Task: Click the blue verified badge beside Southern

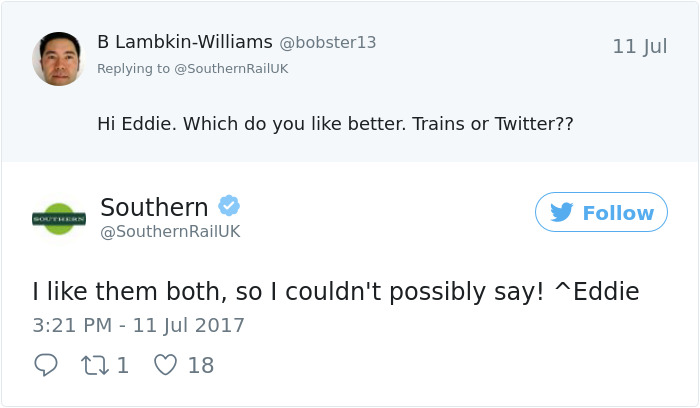Action: pyautogui.click(x=229, y=207)
